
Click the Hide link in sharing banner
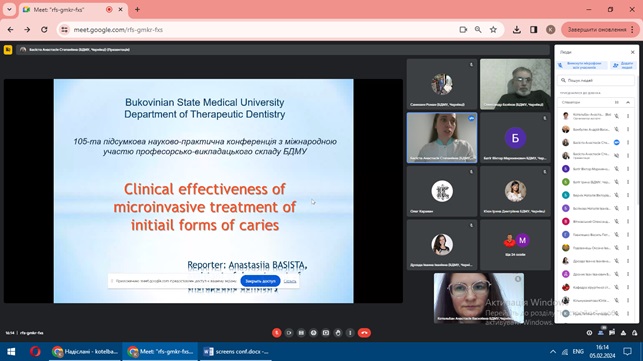290,281
